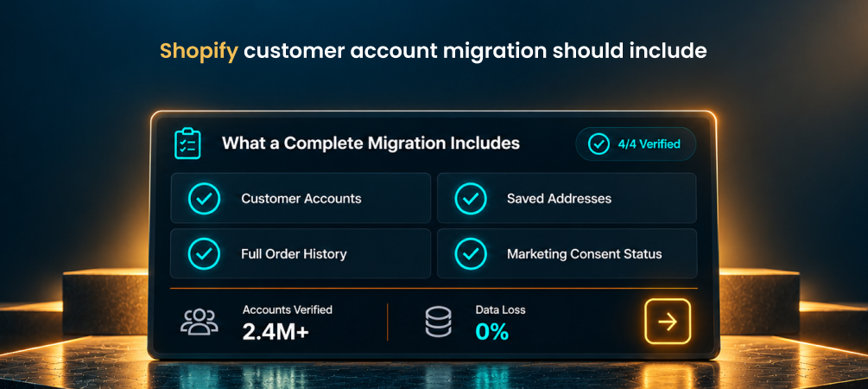This screenshot has height=389, width=868.
Task: Click the Accounts Verified label
Action: click(288, 309)
